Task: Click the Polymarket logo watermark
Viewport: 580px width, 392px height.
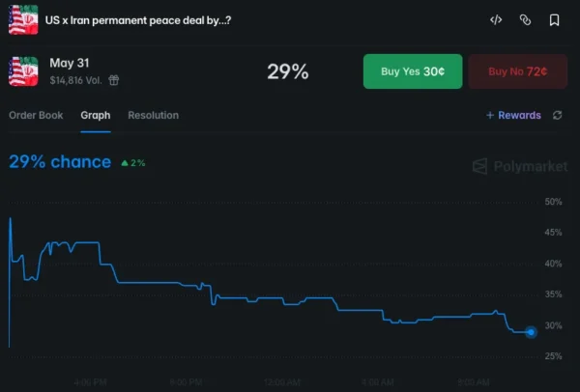Action: click(520, 166)
